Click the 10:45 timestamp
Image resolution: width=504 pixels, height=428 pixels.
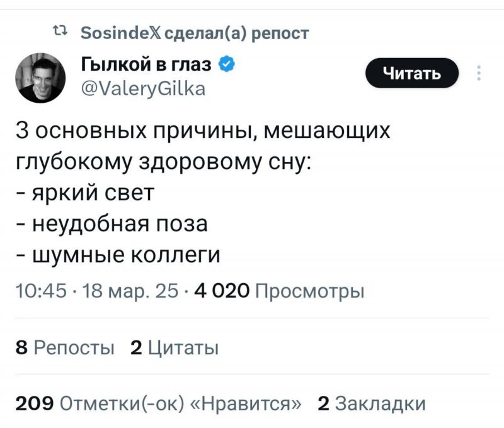[x=41, y=291]
